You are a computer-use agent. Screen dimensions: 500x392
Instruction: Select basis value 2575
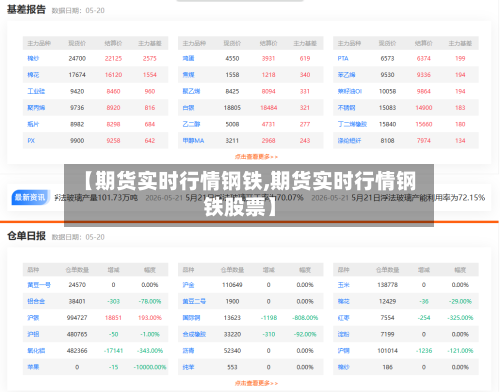(150, 58)
